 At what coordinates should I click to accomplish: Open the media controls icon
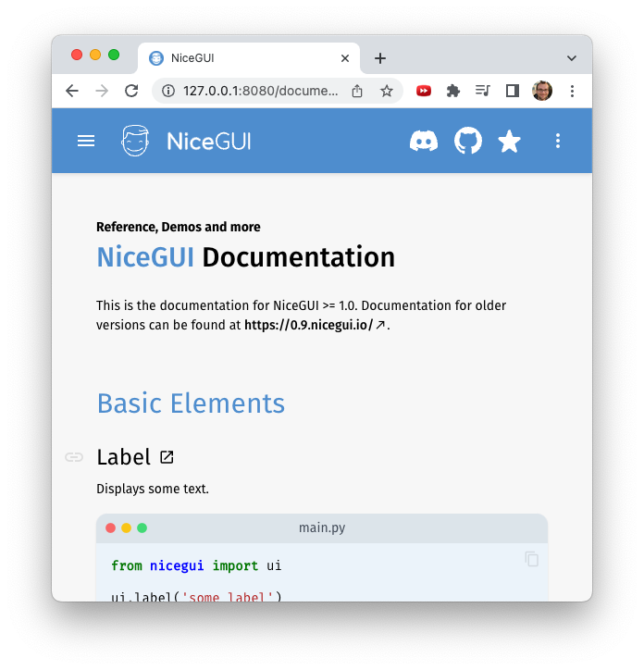[482, 90]
